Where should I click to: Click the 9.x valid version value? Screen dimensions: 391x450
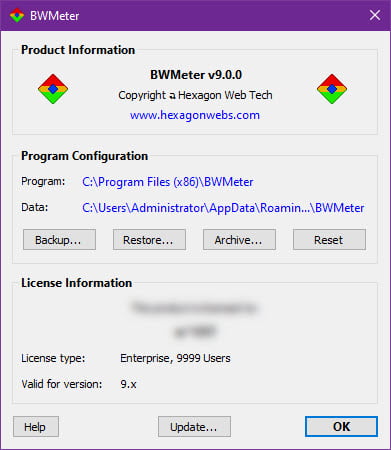pyautogui.click(x=128, y=384)
